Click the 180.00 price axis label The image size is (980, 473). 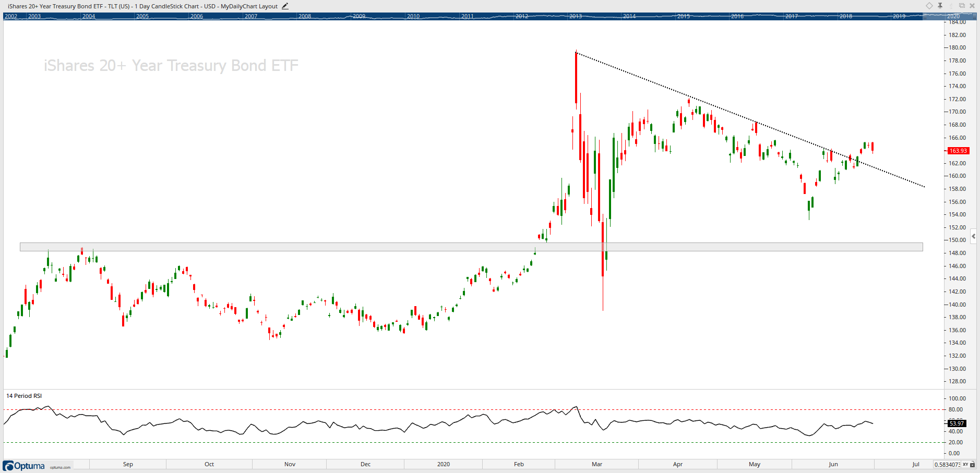pos(957,47)
